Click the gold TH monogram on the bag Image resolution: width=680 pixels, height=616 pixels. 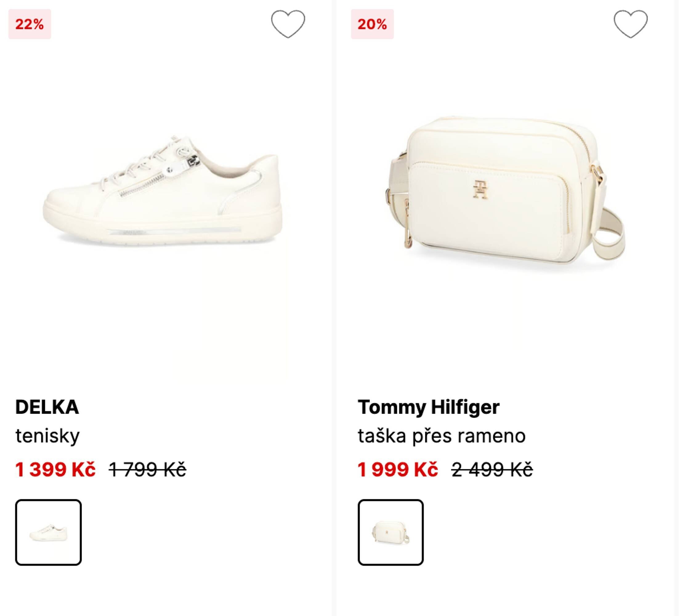point(480,189)
